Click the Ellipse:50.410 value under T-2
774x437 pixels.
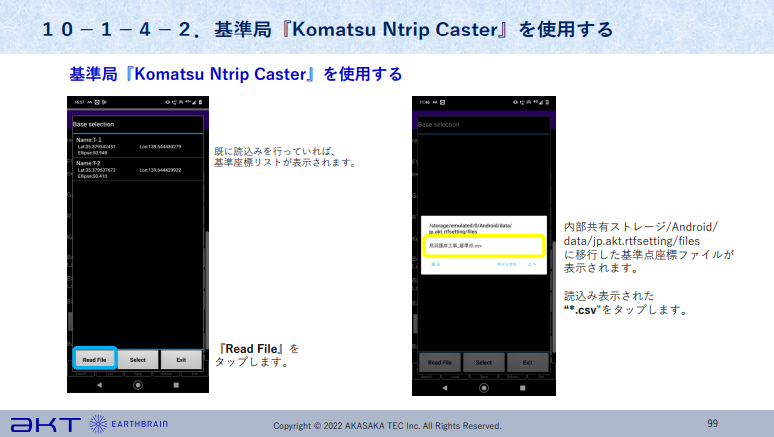pyautogui.click(x=92, y=176)
